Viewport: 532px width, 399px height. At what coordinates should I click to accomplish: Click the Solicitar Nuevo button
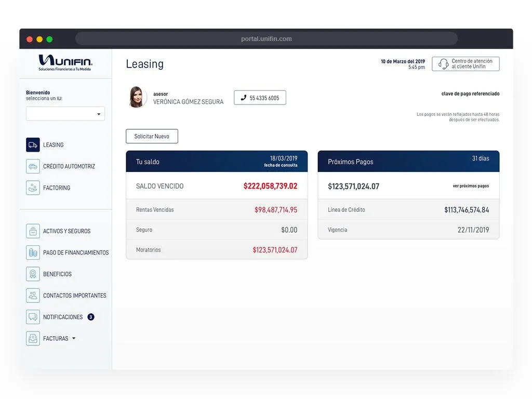152,136
